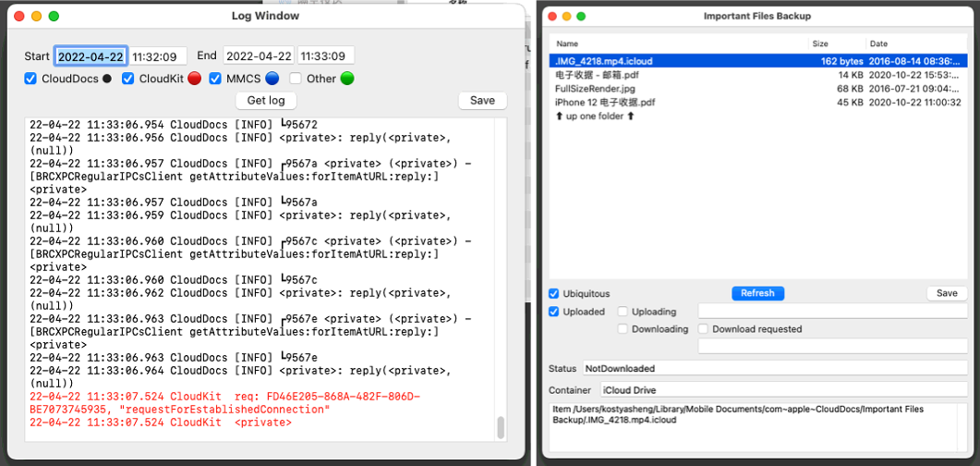Image resolution: width=980 pixels, height=466 pixels.
Task: Uncheck the Ubiquitous checkbox
Action: click(x=554, y=293)
